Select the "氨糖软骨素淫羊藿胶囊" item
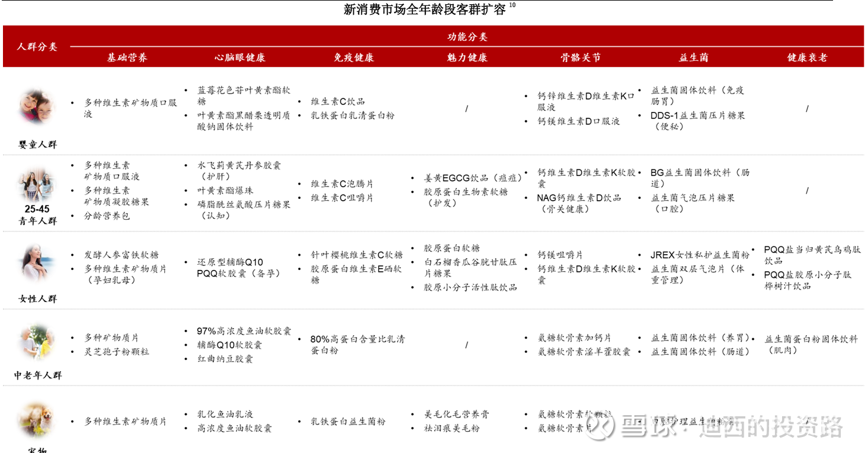 [584, 352]
